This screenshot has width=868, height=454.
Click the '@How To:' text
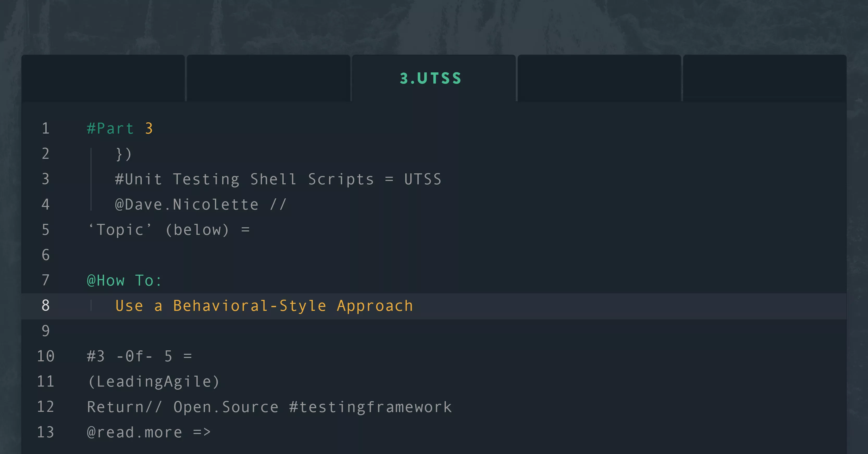(124, 280)
